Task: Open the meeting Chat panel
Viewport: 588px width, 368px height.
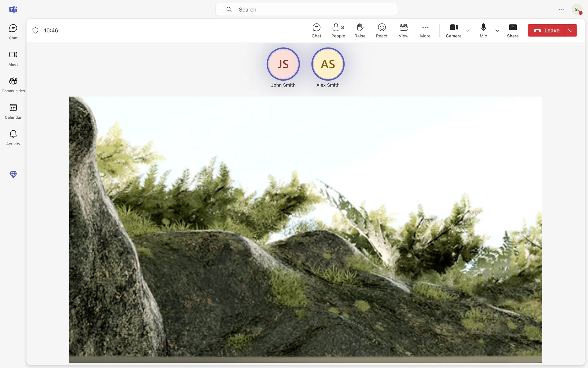Action: [x=316, y=30]
